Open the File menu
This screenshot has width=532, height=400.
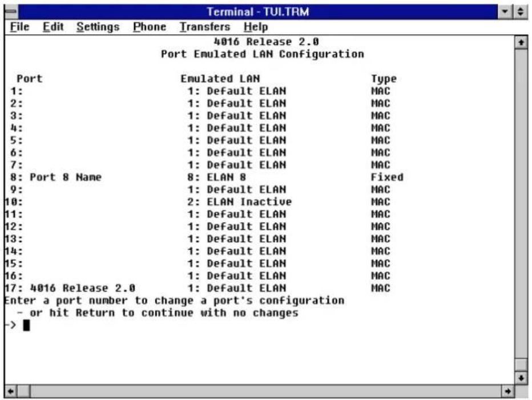tap(19, 27)
